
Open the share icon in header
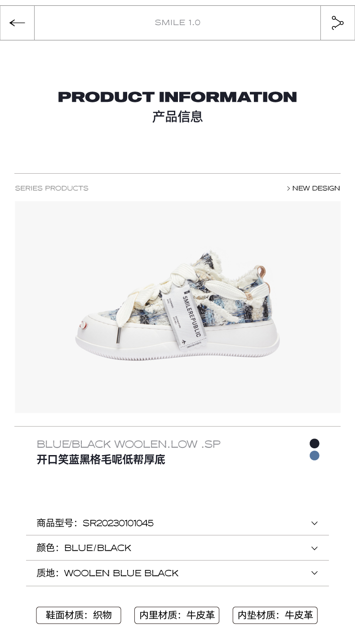click(337, 23)
